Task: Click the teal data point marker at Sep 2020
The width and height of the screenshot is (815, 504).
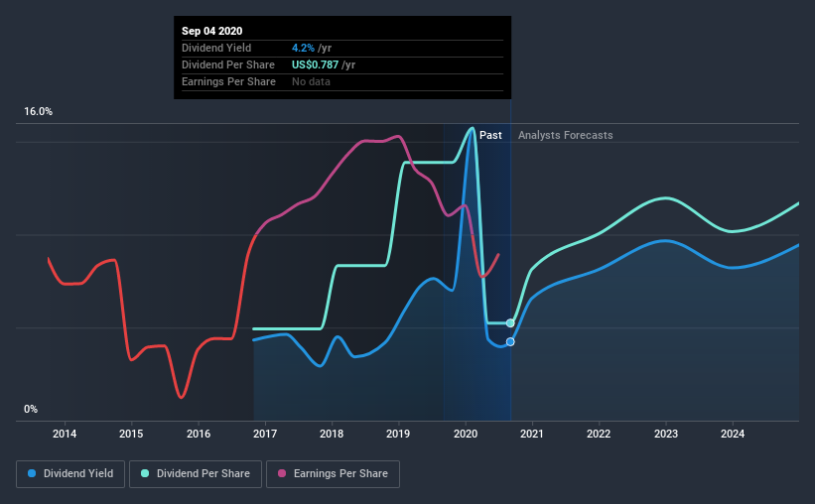Action: [x=510, y=323]
